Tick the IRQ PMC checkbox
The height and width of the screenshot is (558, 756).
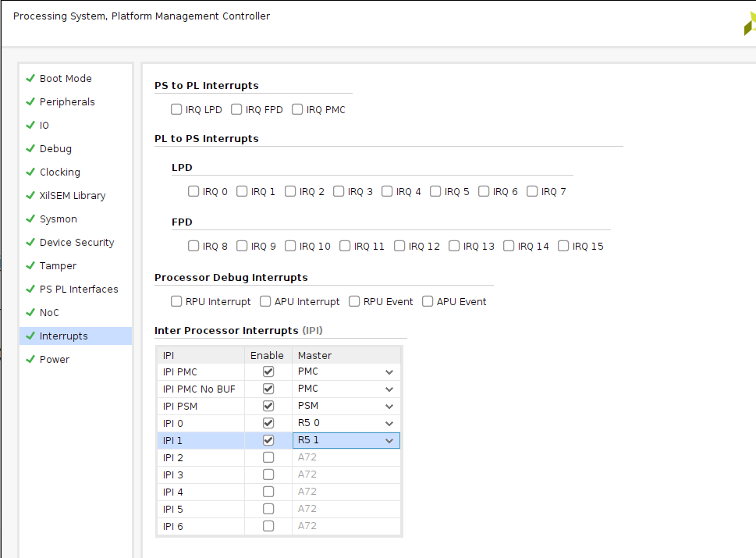[x=297, y=110]
